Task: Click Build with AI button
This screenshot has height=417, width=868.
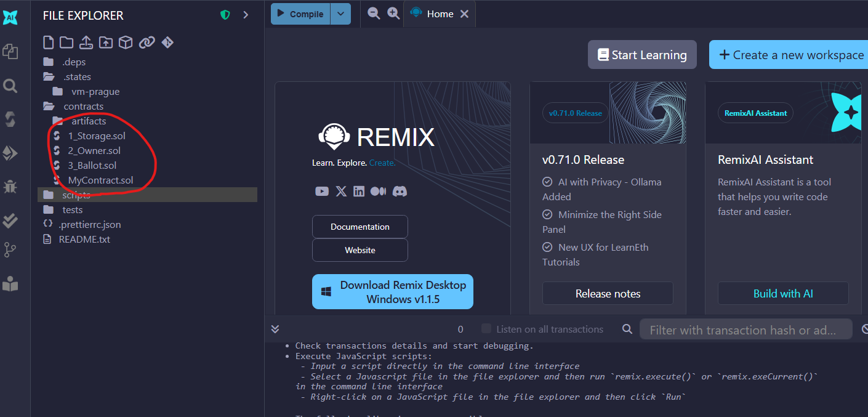Action: click(783, 293)
